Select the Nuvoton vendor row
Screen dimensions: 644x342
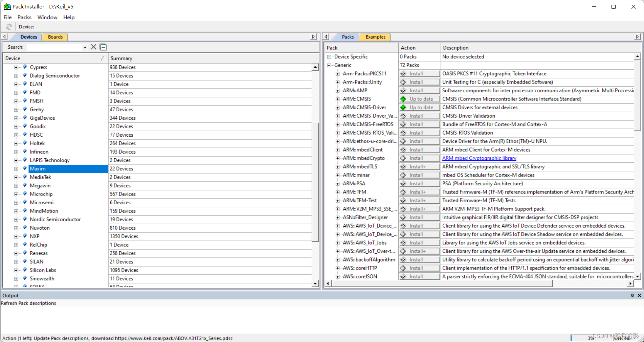click(x=40, y=228)
